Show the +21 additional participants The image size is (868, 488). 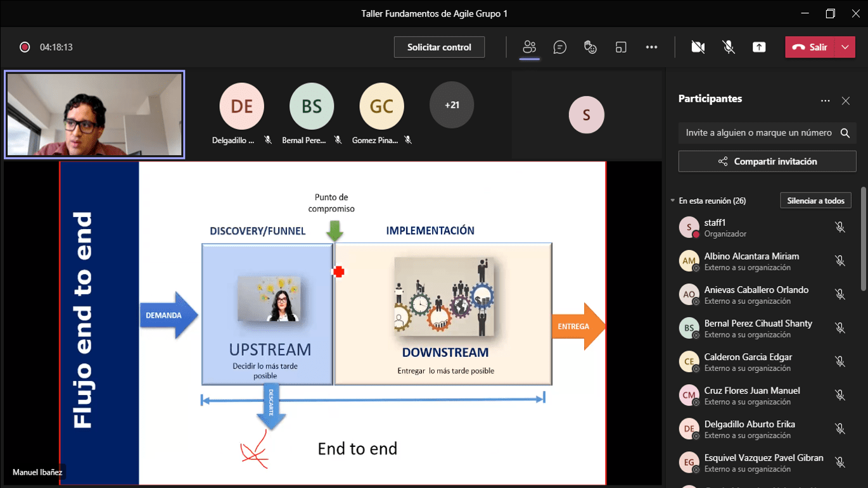click(x=452, y=105)
